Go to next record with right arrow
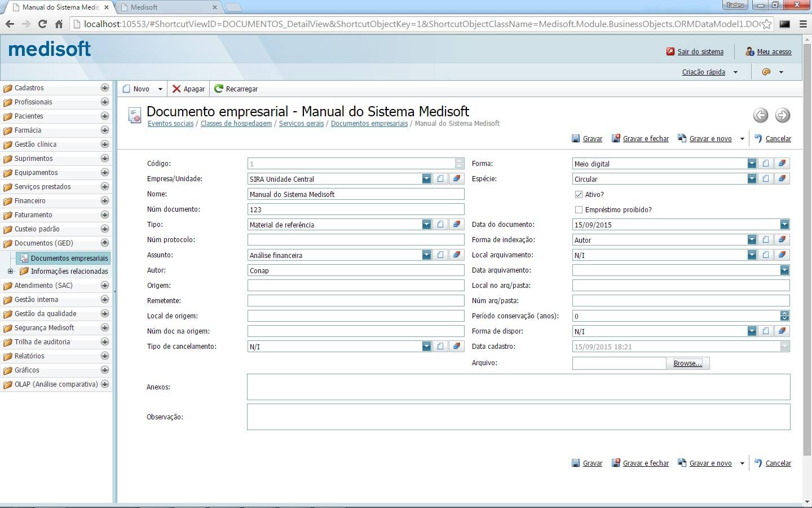This screenshot has width=812, height=508. click(x=783, y=115)
